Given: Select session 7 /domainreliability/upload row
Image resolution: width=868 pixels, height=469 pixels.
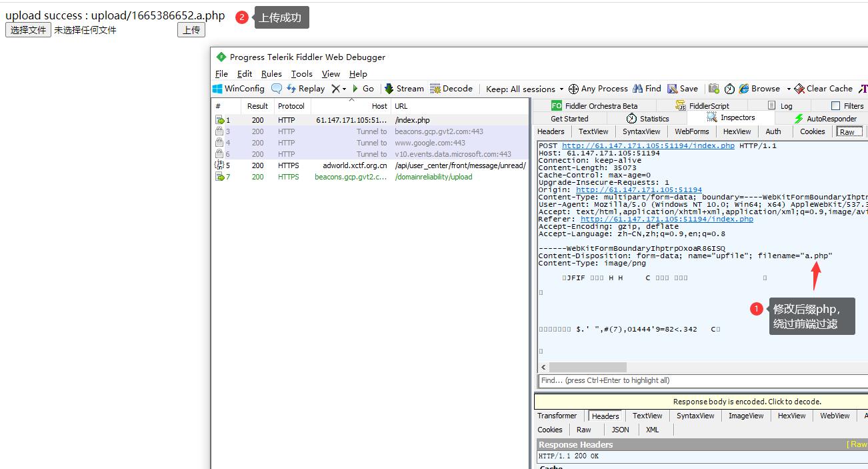Looking at the screenshot, I should [371, 177].
